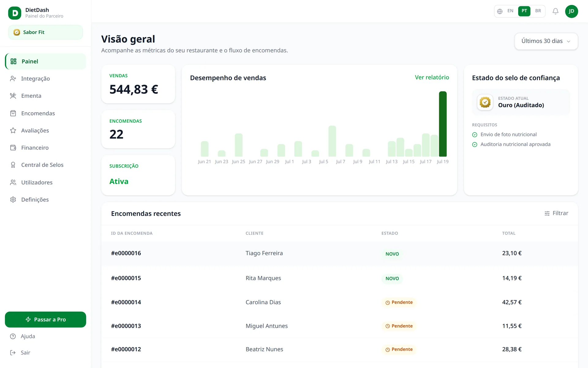
Task: Click the notifications bell icon
Action: tap(555, 11)
